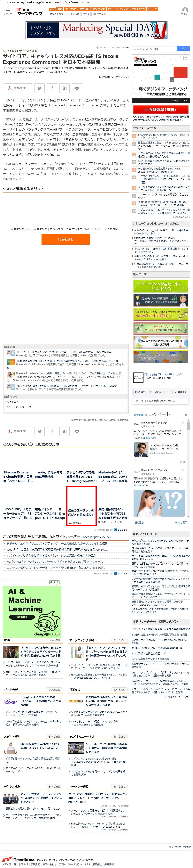Click the 印刷/PDF button under the article headline
The width and height of the screenshot is (193, 868).
[18, 88]
